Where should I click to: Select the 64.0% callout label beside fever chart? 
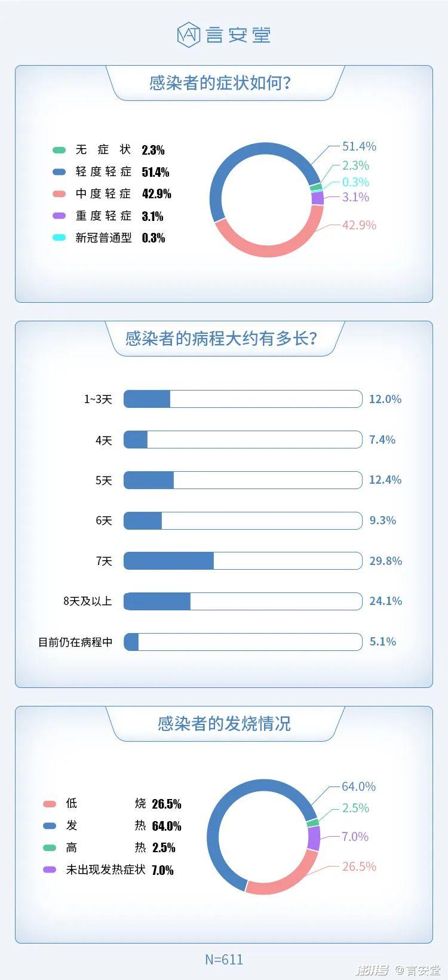click(x=358, y=787)
